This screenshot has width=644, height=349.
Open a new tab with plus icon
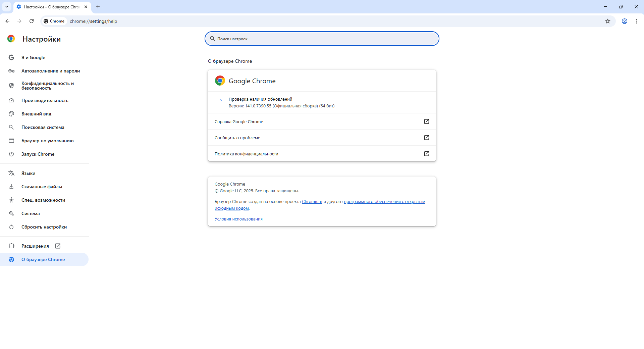click(98, 7)
